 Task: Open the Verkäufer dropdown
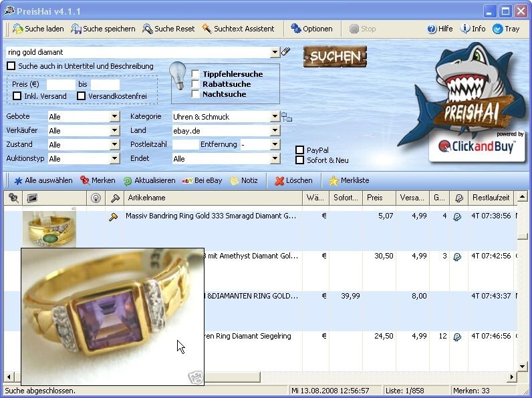click(x=115, y=130)
